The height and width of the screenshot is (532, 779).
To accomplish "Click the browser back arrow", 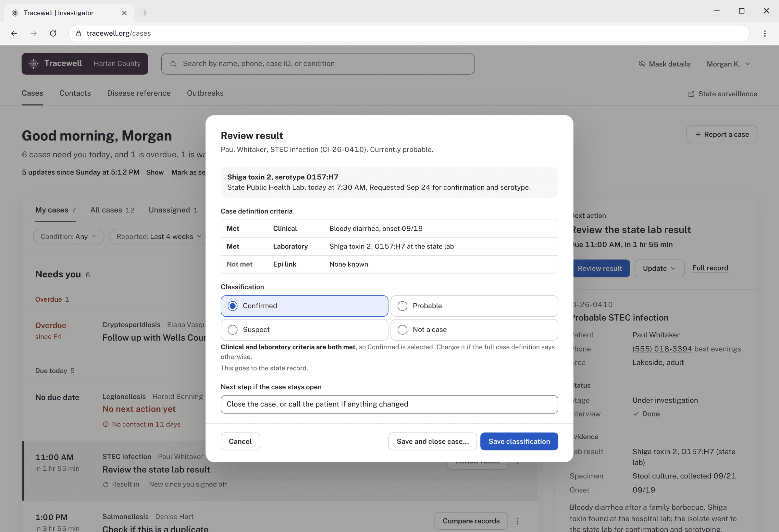I will (x=14, y=33).
